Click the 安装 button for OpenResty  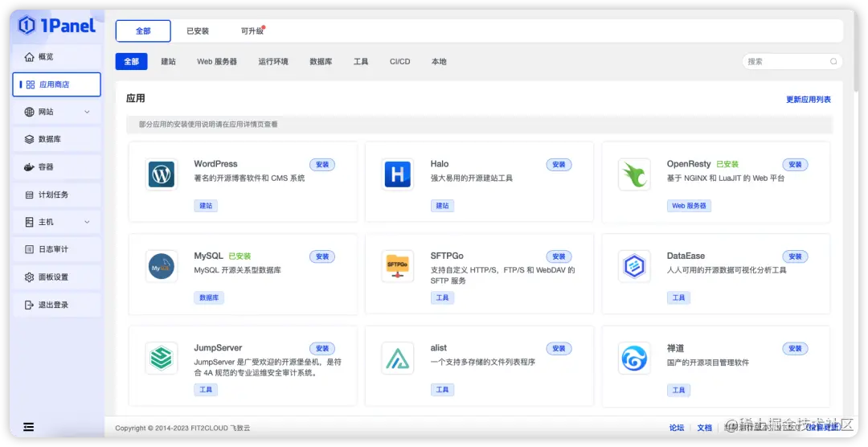(x=796, y=165)
